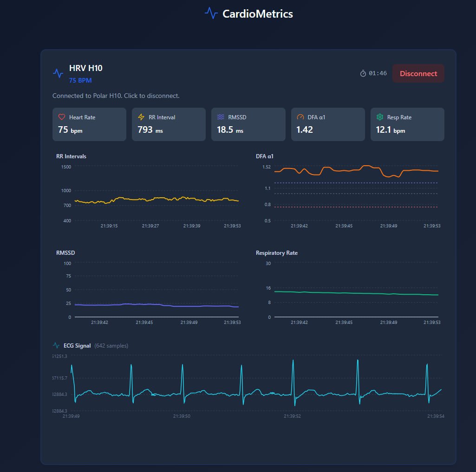Click the red dotted 0.8 threshold line in DFA chart
This screenshot has width=476, height=472.
click(356, 207)
